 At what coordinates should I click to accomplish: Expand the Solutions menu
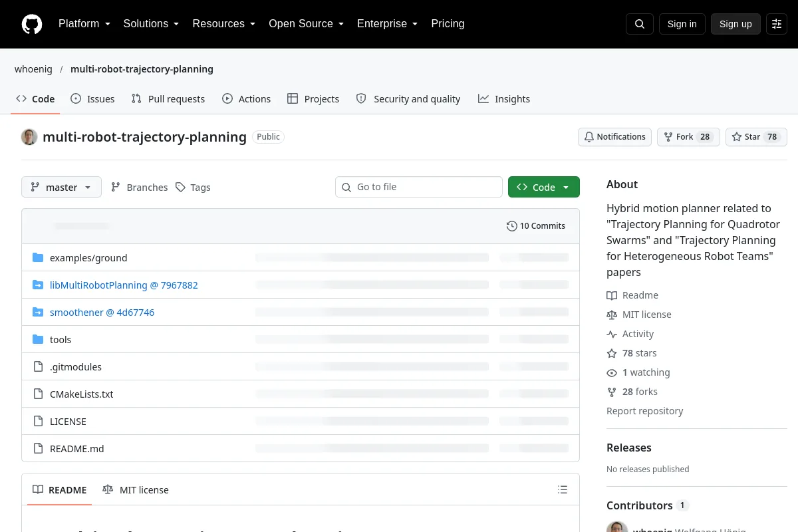point(151,24)
